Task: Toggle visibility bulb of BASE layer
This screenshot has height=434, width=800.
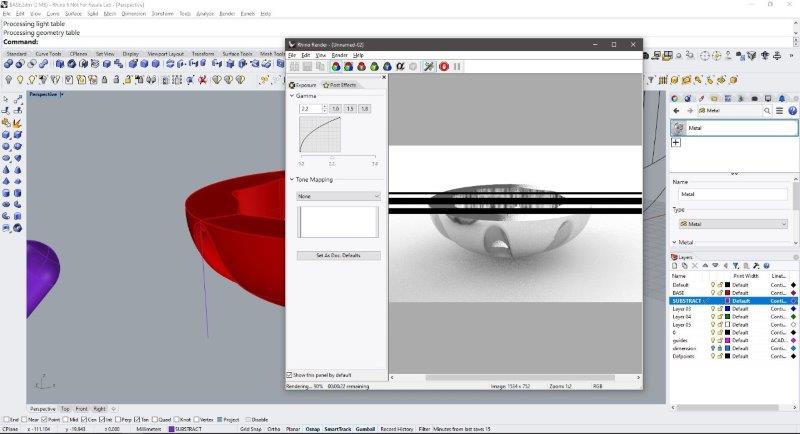Action: (713, 293)
